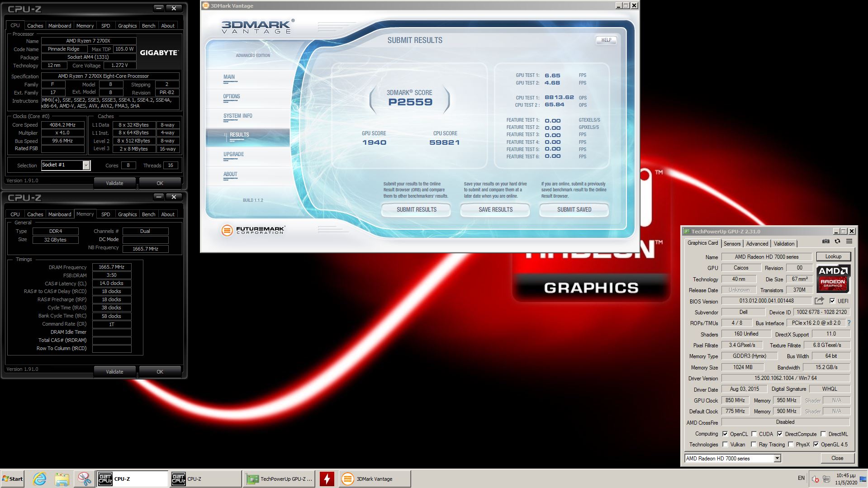This screenshot has width=868, height=488.
Task: Click the SUBMIT SAVED button
Action: pyautogui.click(x=574, y=209)
